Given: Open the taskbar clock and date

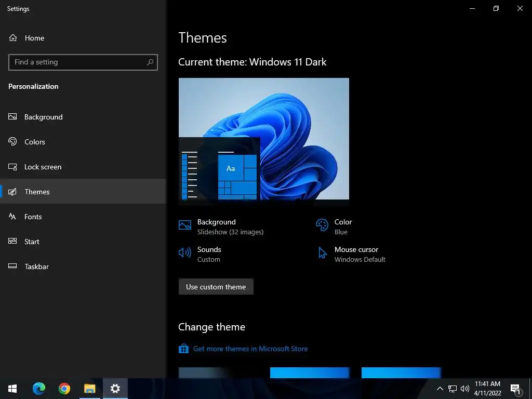Looking at the screenshot, I should (x=487, y=389).
